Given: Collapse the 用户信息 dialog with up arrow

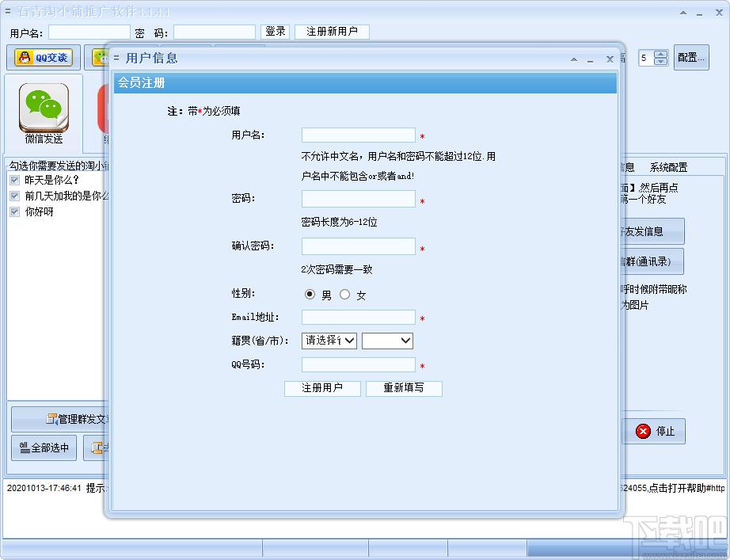Looking at the screenshot, I should point(574,59).
